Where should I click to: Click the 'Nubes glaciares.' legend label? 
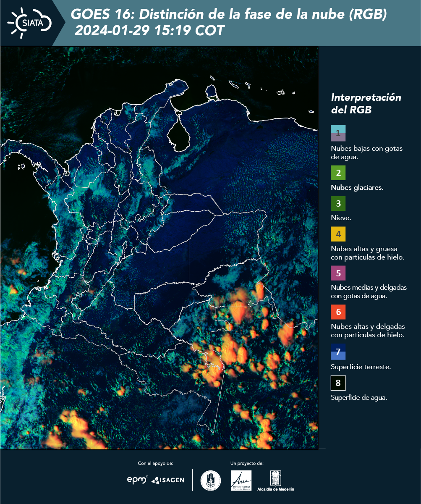point(357,188)
